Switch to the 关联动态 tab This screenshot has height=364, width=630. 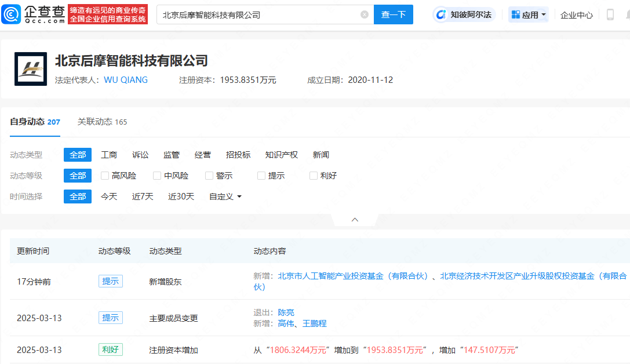pyautogui.click(x=102, y=122)
